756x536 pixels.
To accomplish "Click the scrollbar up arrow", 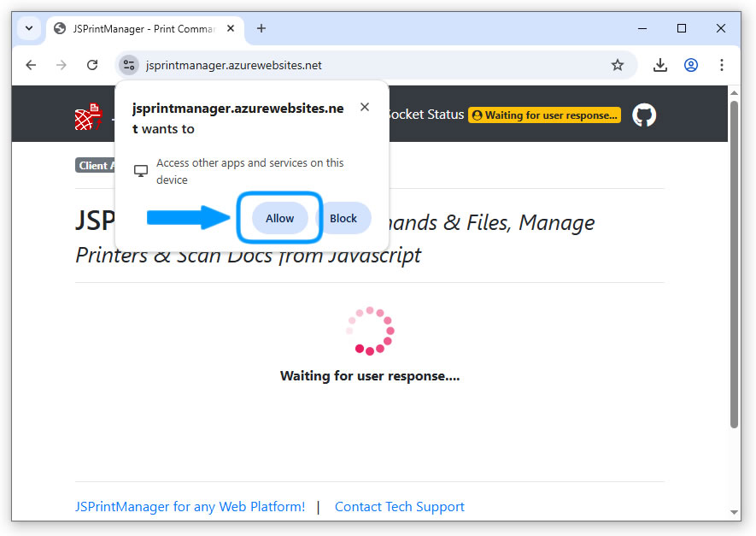I will click(734, 92).
